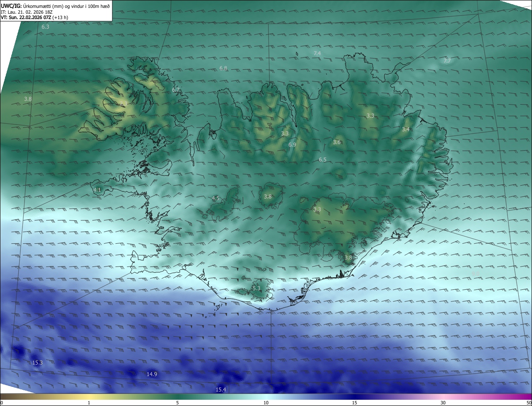Screen dimensions: 532x406
Task: Click the color scale tick labeled 30
Action: (x=443, y=403)
